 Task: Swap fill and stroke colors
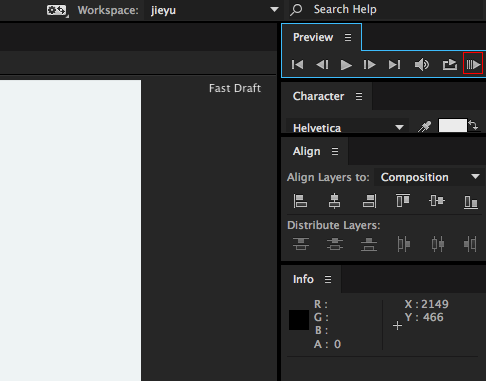[x=473, y=126]
